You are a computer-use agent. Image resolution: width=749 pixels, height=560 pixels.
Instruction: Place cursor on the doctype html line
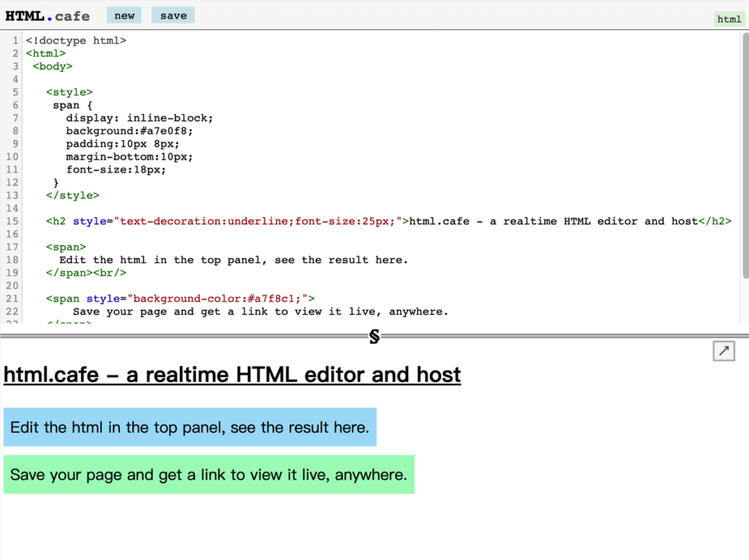pos(76,41)
